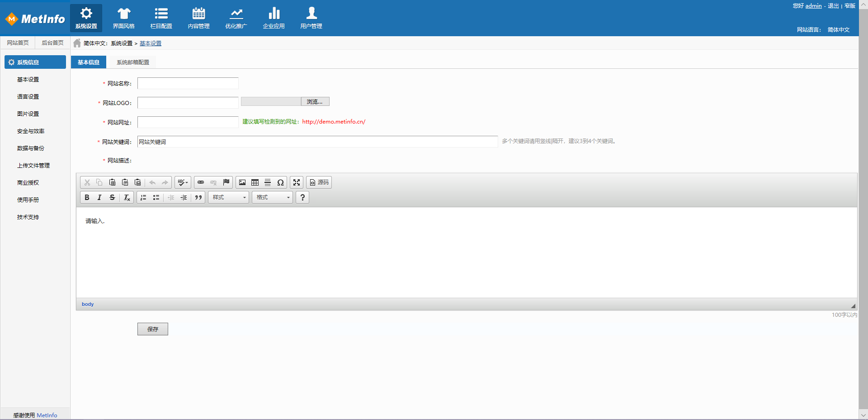Click the 网站名称 input field

[x=188, y=83]
